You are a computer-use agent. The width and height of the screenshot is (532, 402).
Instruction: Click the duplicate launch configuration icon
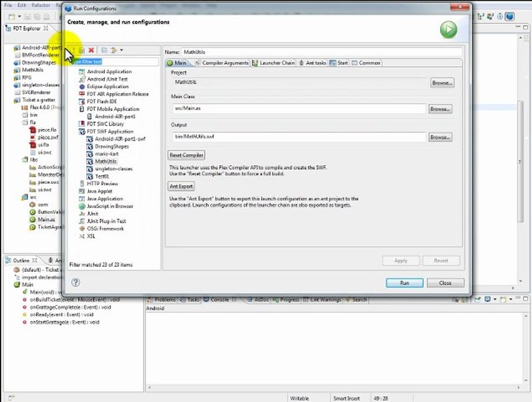tap(82, 50)
